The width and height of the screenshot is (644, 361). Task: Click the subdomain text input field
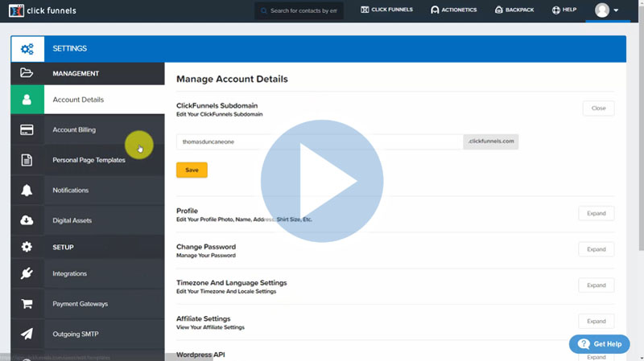(319, 142)
